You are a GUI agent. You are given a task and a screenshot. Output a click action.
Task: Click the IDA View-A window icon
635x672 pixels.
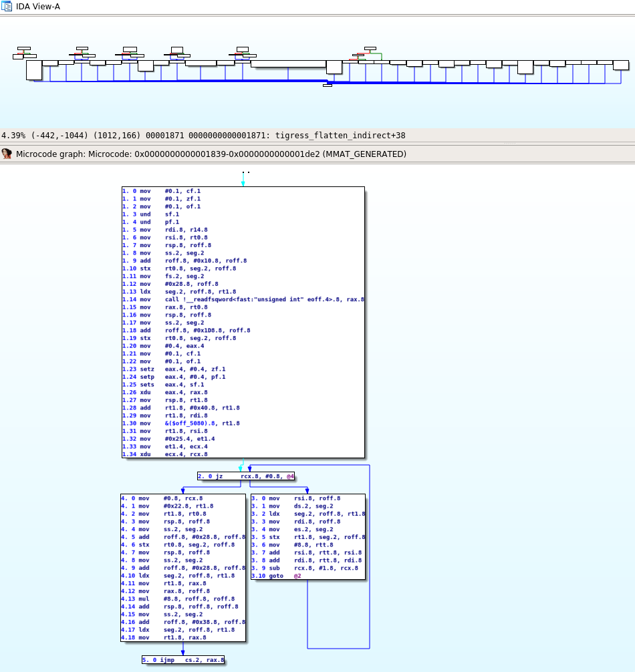pyautogui.click(x=7, y=6)
